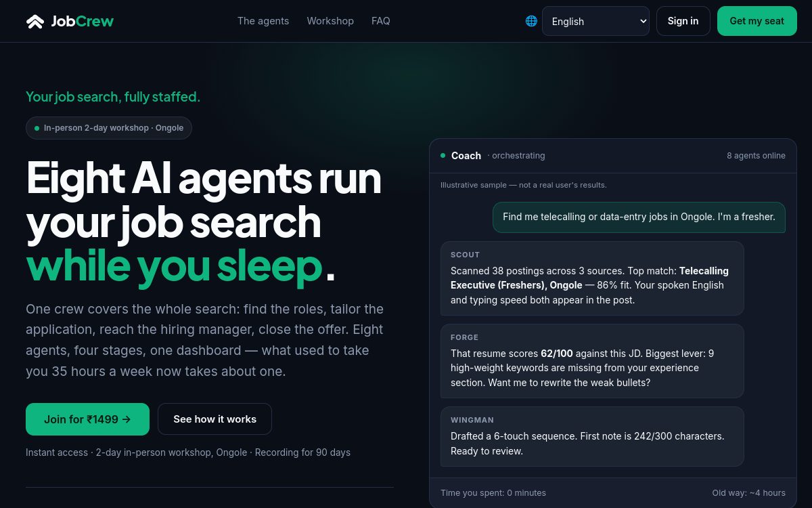The height and width of the screenshot is (508, 812).
Task: Click the 'while you sleep' heading text
Action: (175, 266)
